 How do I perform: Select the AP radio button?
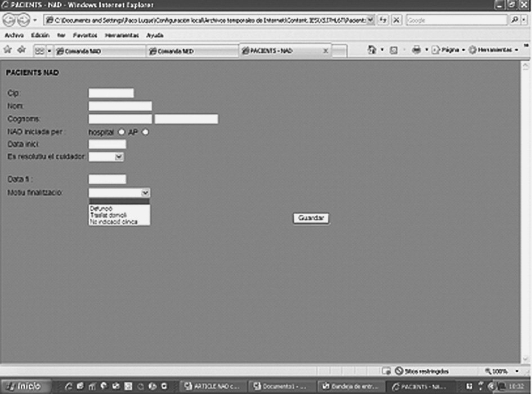tap(145, 132)
